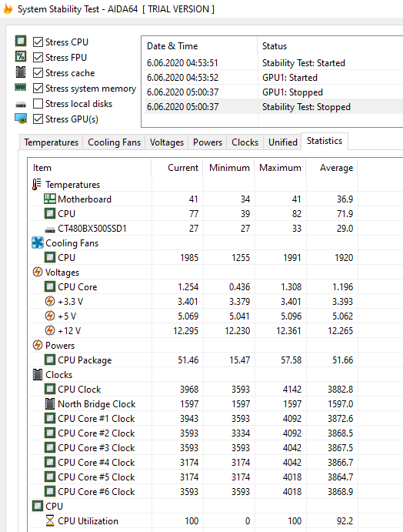Select the Unified tab
The height and width of the screenshot is (532, 403).
click(x=283, y=142)
